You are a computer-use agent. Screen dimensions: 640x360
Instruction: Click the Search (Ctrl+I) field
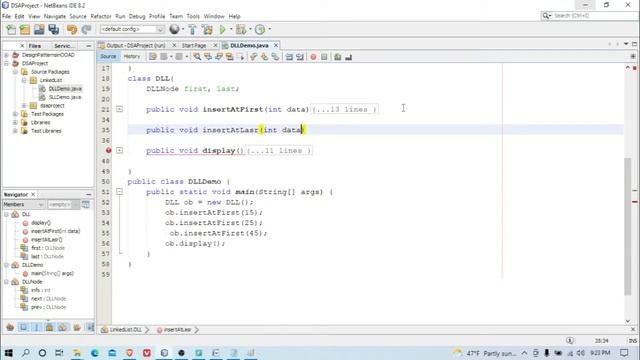590,16
